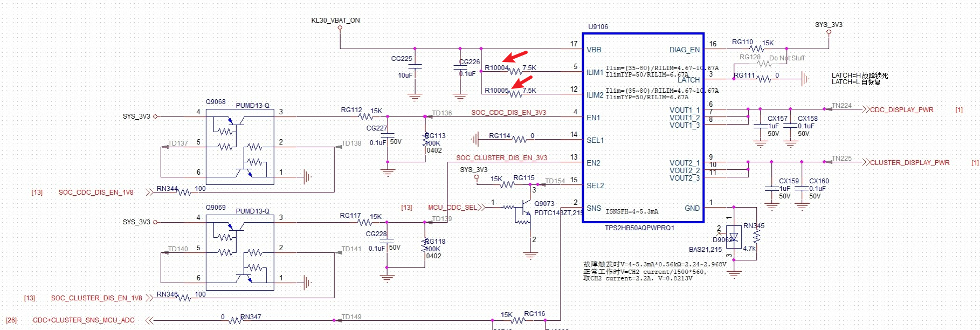Viewport: 980px width, 330px height.
Task: Click the TD154 test point label
Action: (555, 181)
